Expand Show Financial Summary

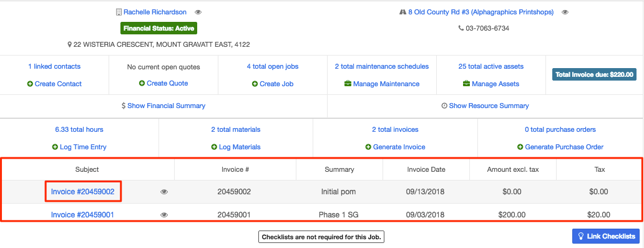click(167, 106)
